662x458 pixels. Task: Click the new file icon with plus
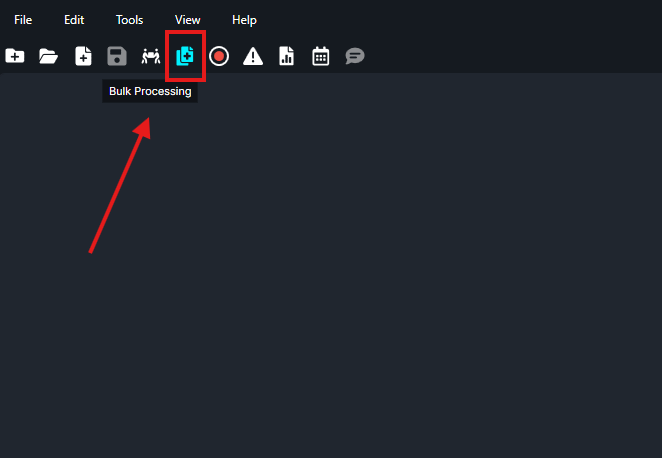(x=83, y=56)
